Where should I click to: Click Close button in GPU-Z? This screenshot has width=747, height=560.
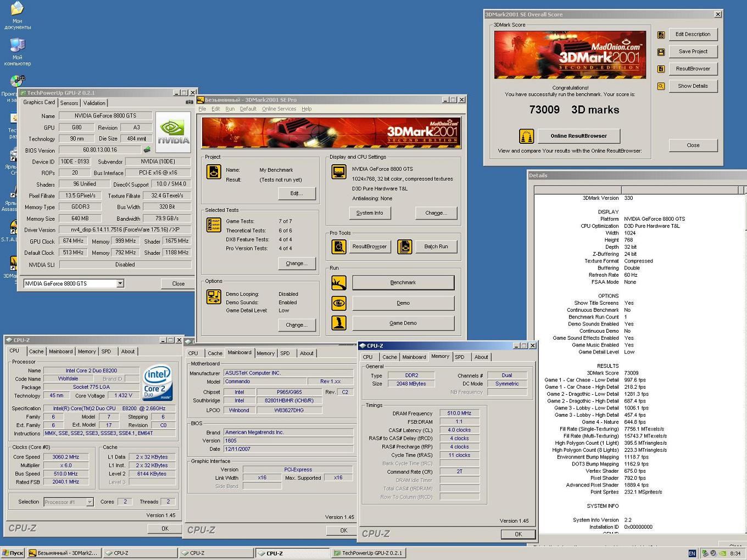click(x=179, y=284)
